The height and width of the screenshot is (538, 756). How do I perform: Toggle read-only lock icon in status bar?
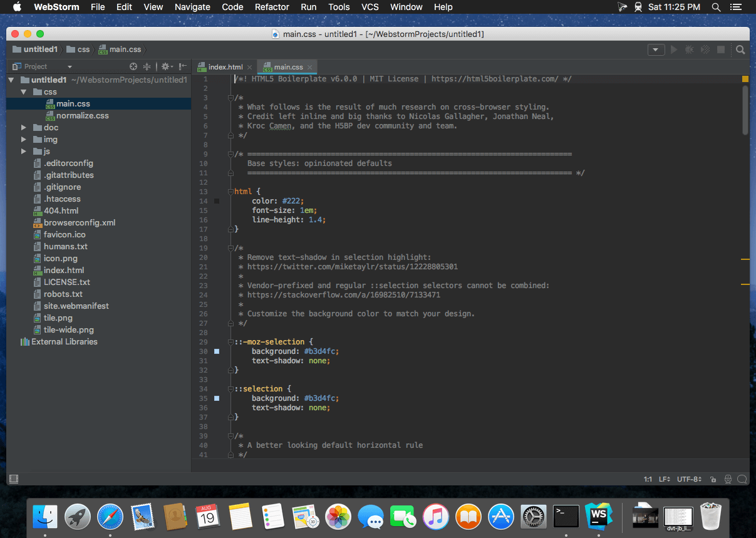713,480
